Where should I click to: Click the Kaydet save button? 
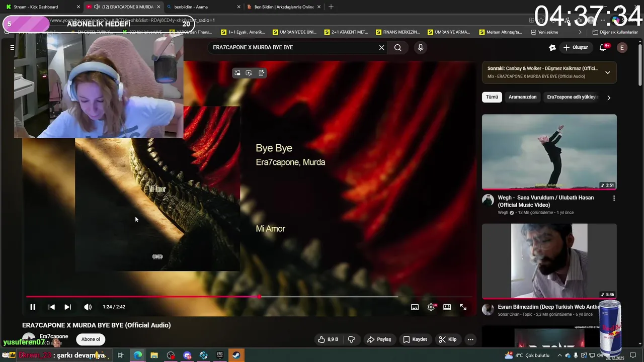tap(415, 339)
